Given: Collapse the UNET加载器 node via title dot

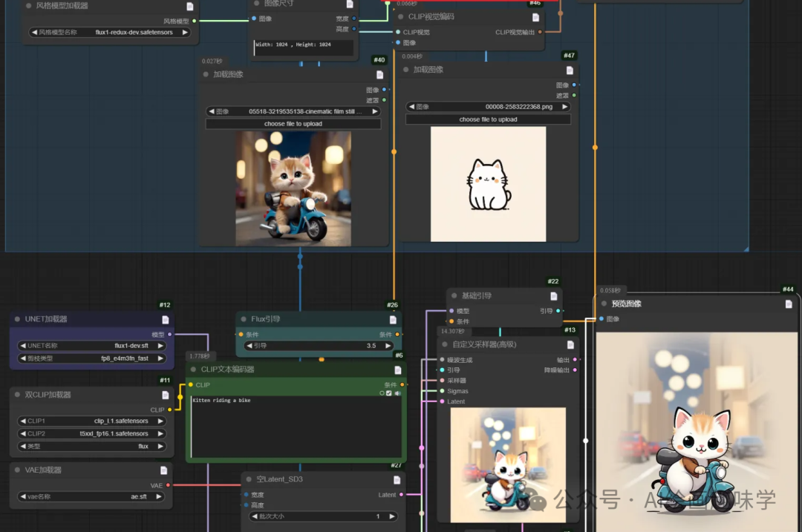Looking at the screenshot, I should 17,319.
